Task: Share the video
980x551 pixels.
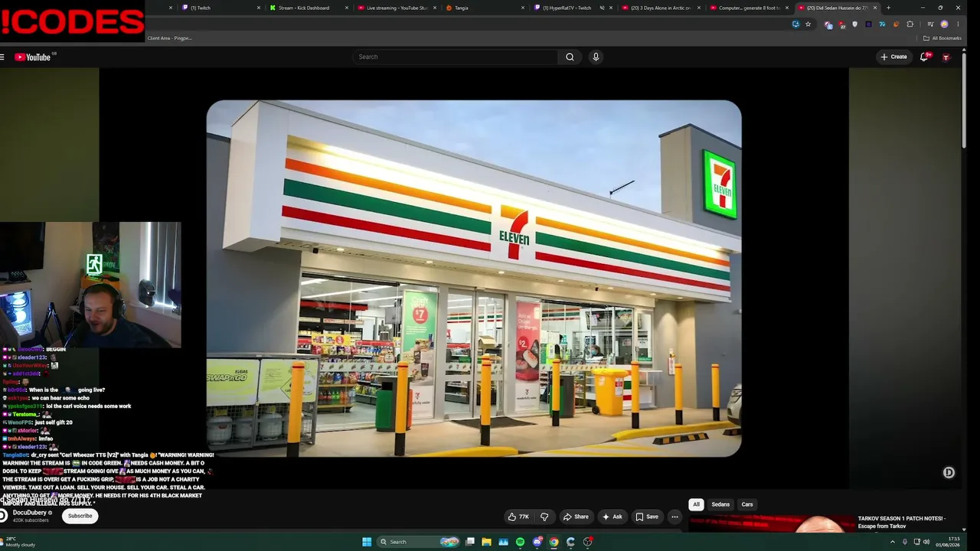Action: tap(576, 517)
